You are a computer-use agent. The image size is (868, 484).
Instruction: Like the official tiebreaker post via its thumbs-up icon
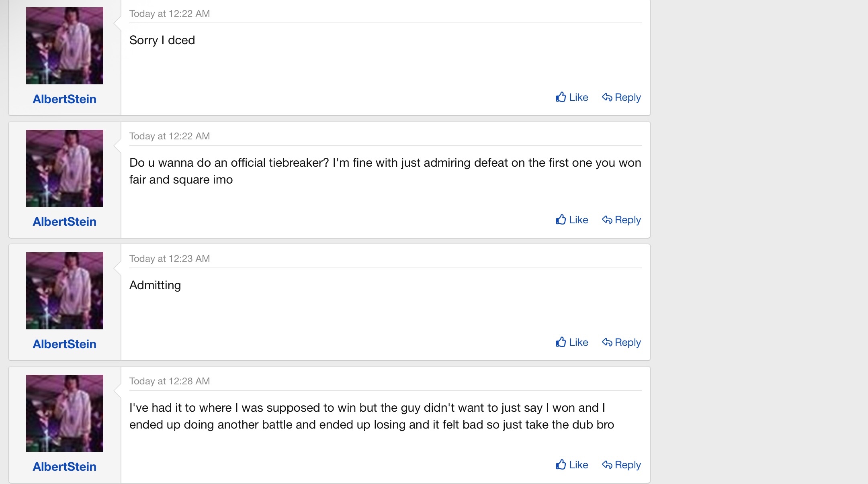(x=561, y=220)
